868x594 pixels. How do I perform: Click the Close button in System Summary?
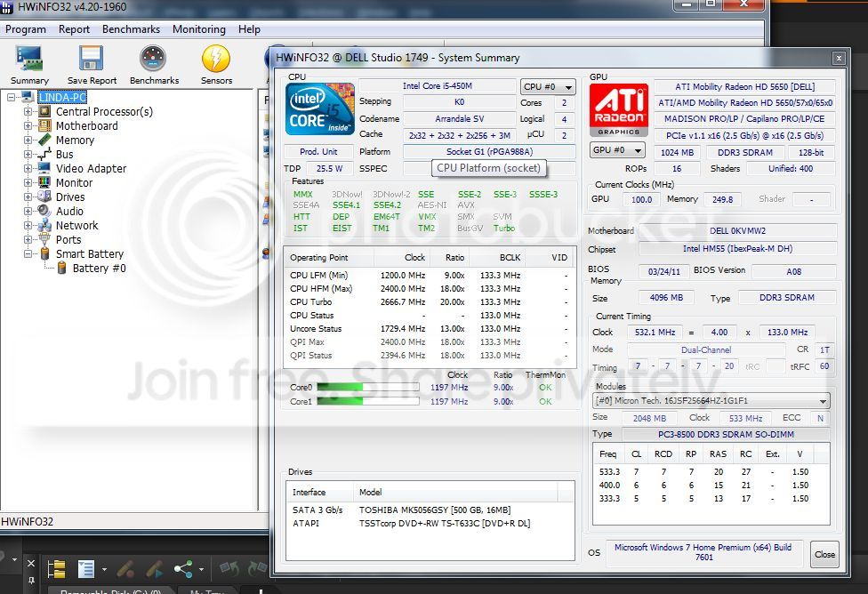click(x=824, y=554)
